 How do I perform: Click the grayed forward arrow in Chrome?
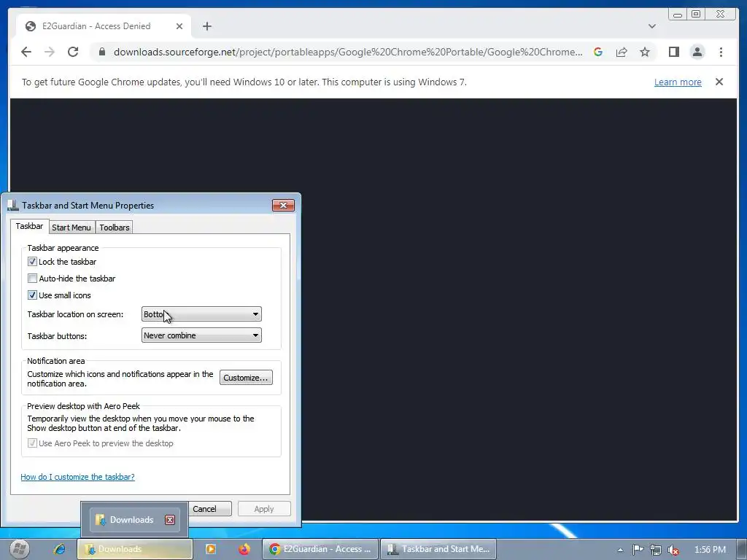click(x=50, y=52)
